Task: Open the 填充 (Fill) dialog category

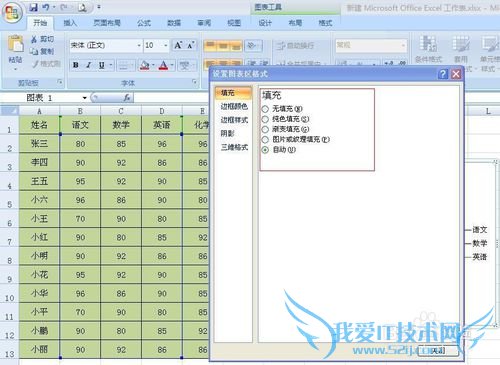Action: pos(233,93)
